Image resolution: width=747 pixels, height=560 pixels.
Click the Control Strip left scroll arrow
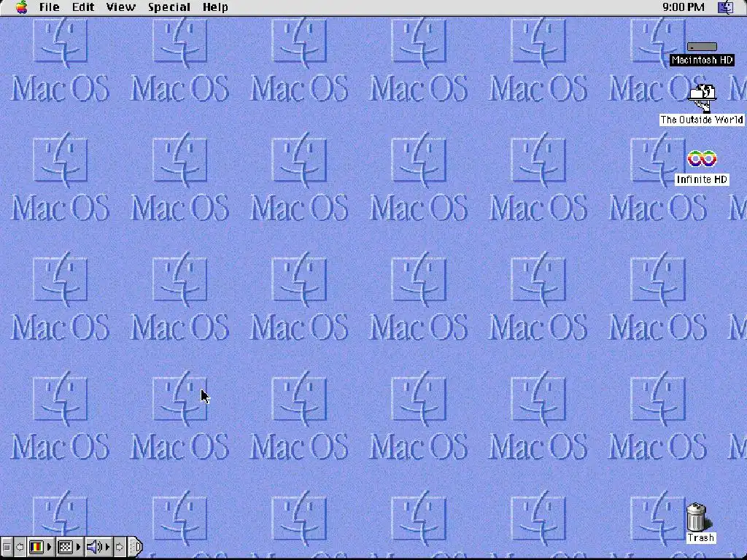[x=20, y=547]
